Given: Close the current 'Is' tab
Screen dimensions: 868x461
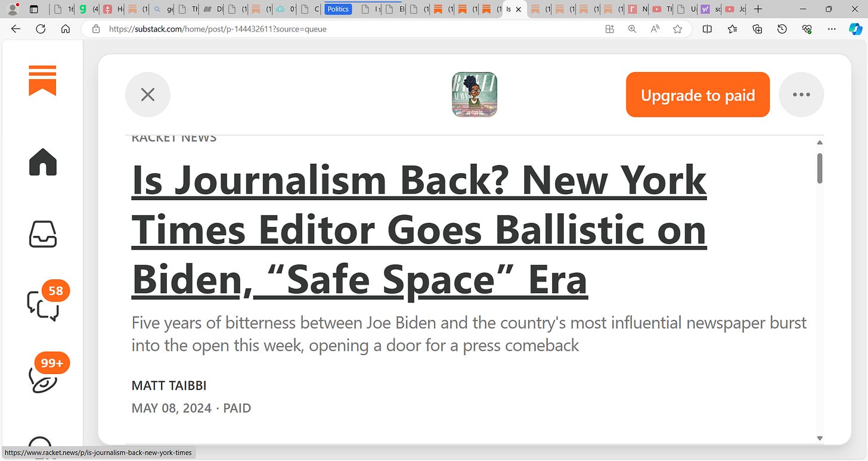Looking at the screenshot, I should 518,9.
